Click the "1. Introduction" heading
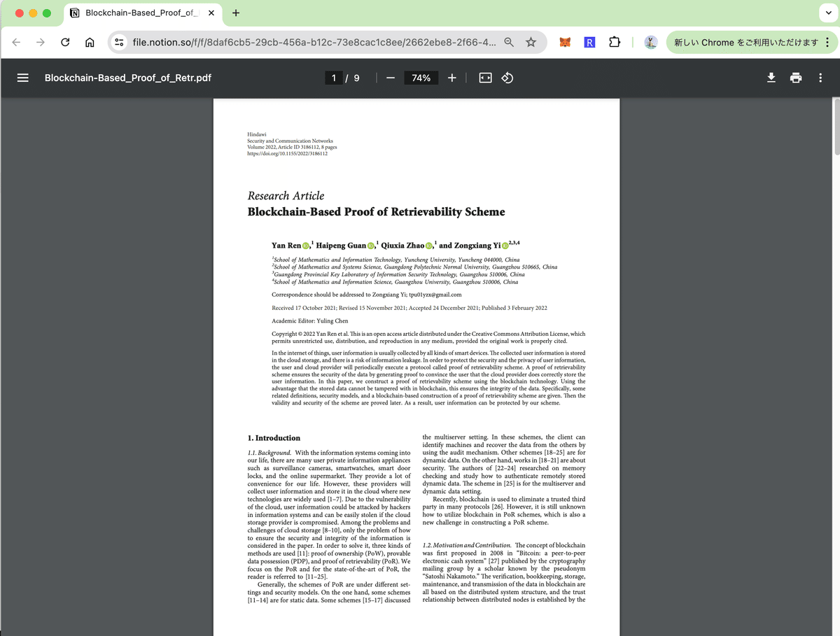The height and width of the screenshot is (636, 840). (274, 438)
